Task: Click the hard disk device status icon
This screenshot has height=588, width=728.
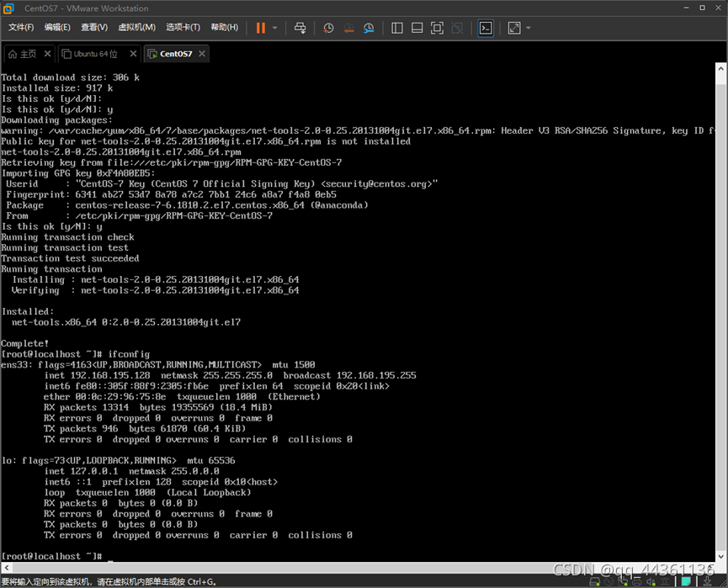Action: point(595,581)
